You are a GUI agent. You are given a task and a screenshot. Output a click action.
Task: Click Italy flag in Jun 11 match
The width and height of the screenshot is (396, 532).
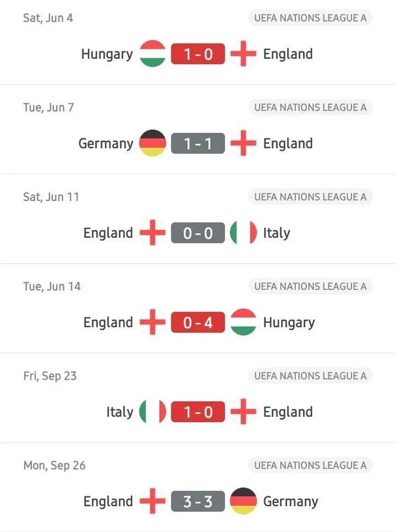click(x=243, y=233)
